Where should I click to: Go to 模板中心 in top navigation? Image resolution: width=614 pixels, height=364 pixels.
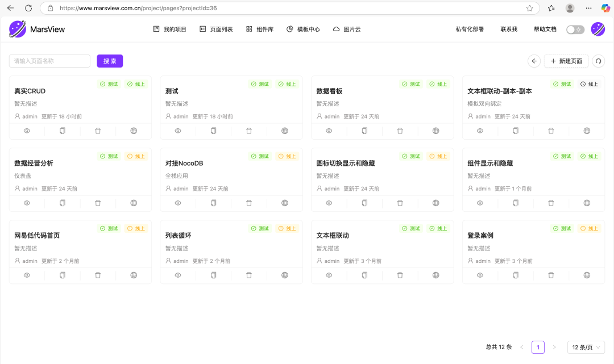click(x=303, y=30)
